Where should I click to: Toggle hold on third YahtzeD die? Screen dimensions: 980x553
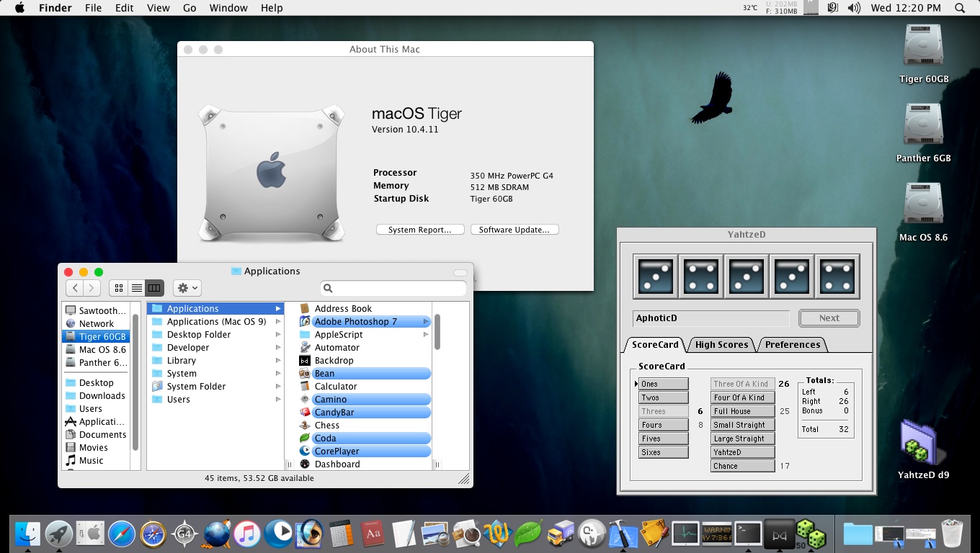click(x=747, y=276)
